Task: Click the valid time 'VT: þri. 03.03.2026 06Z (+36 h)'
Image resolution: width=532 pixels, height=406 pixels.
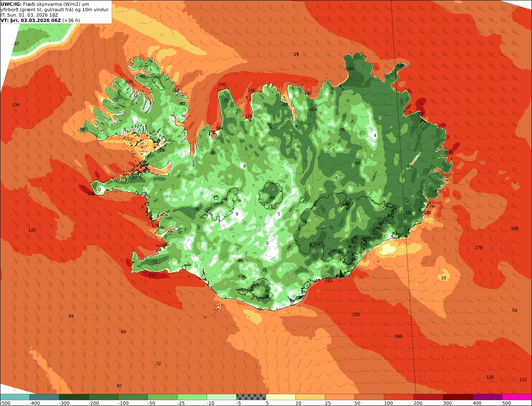Action: coord(40,20)
